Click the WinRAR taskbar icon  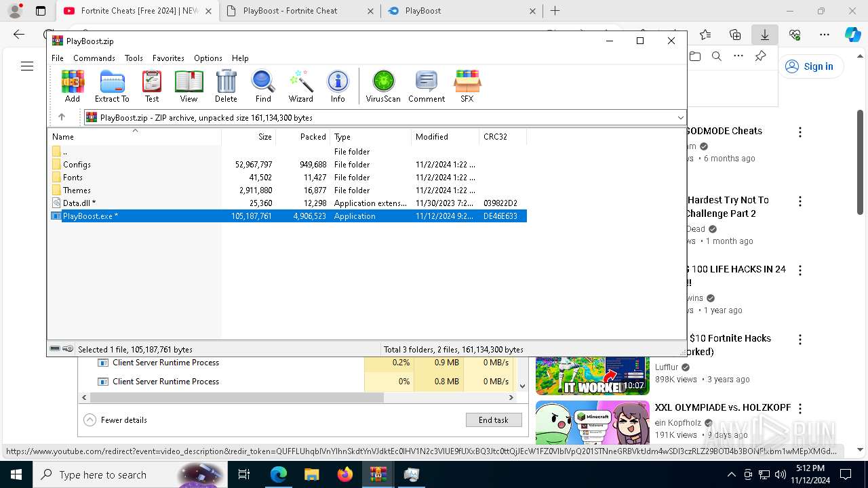click(x=378, y=474)
